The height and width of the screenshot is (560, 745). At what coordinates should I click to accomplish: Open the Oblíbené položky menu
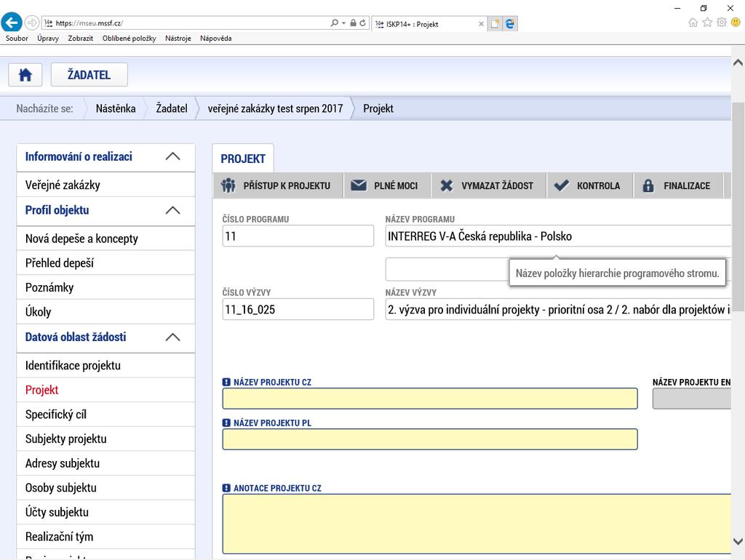click(130, 38)
